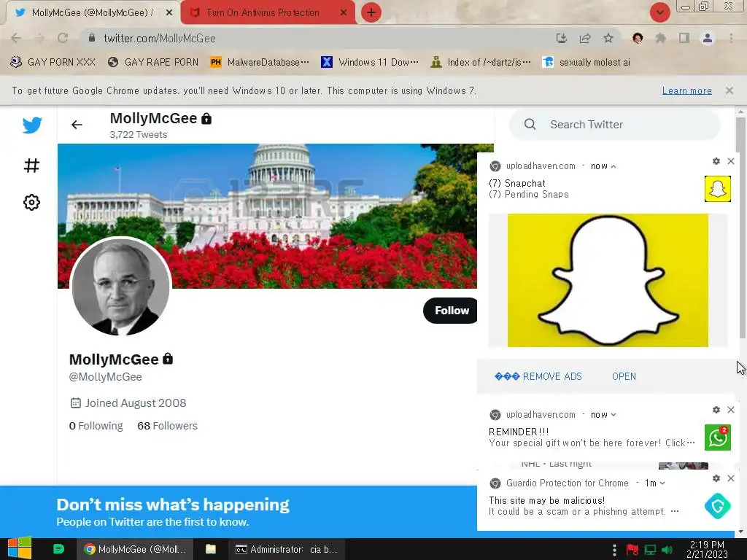This screenshot has height=560, width=747.
Task: Click the teal Guardio shield icon
Action: (718, 506)
